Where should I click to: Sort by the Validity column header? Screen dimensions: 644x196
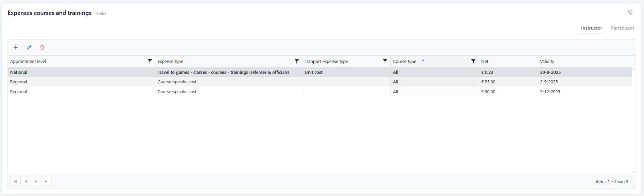click(x=547, y=61)
